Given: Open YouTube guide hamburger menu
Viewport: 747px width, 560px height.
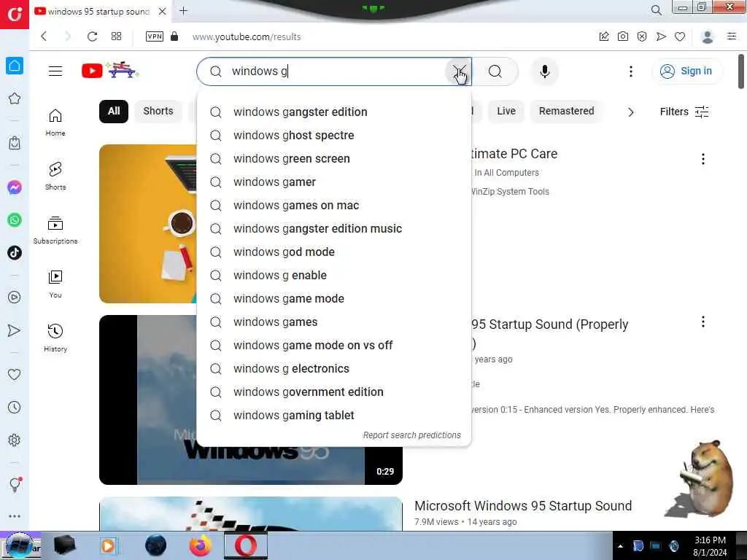Looking at the screenshot, I should [55, 71].
